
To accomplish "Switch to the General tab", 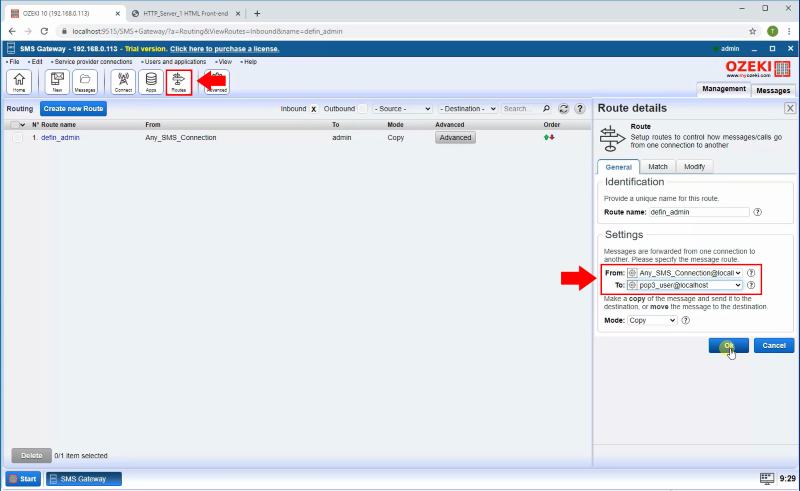I will (x=618, y=167).
